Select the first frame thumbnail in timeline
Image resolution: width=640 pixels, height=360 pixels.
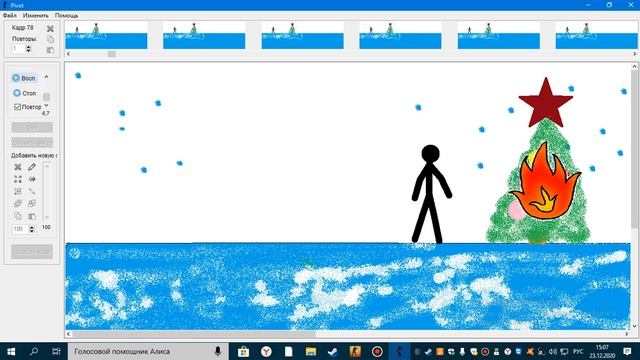point(106,36)
